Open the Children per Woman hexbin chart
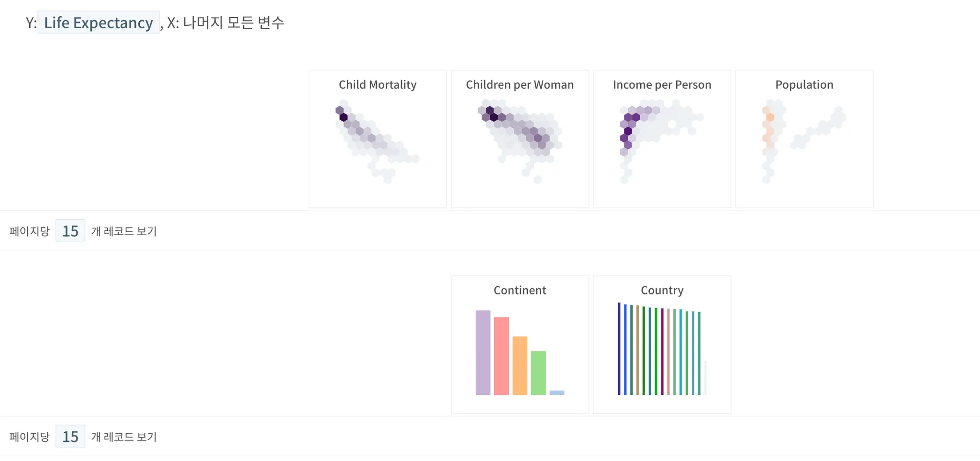980x461 pixels. click(x=520, y=139)
